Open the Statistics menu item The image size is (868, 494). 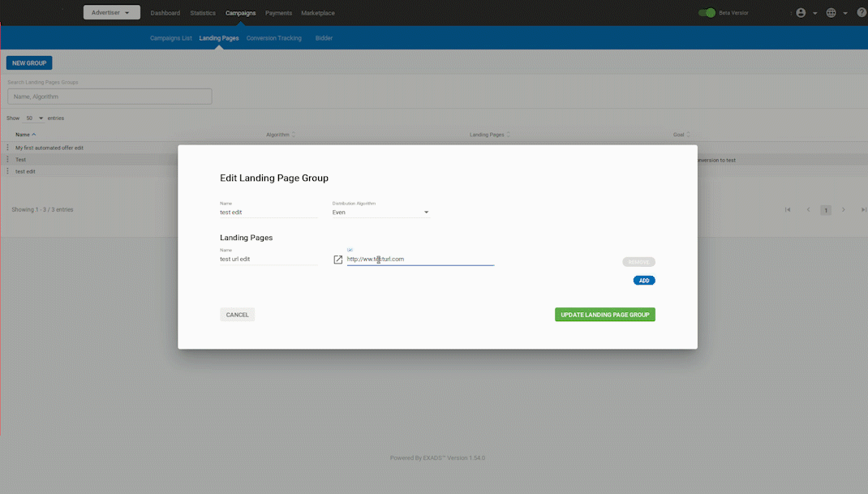(x=203, y=13)
